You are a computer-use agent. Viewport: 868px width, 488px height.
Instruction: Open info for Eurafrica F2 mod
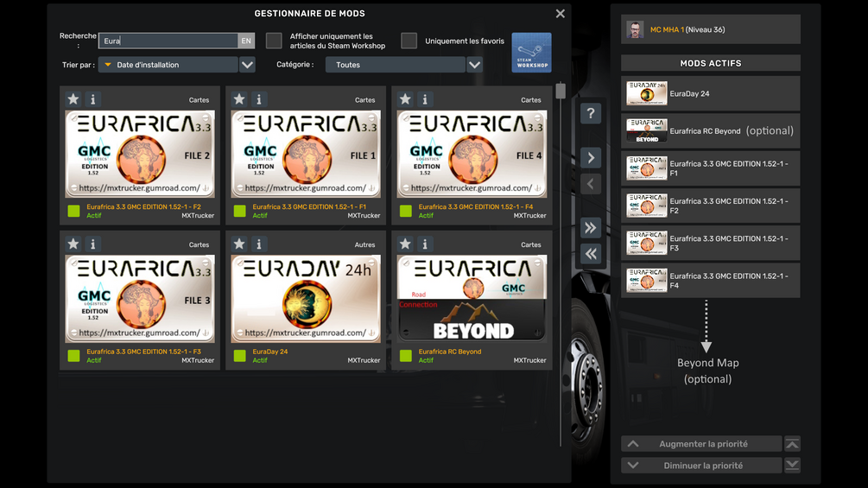[93, 99]
